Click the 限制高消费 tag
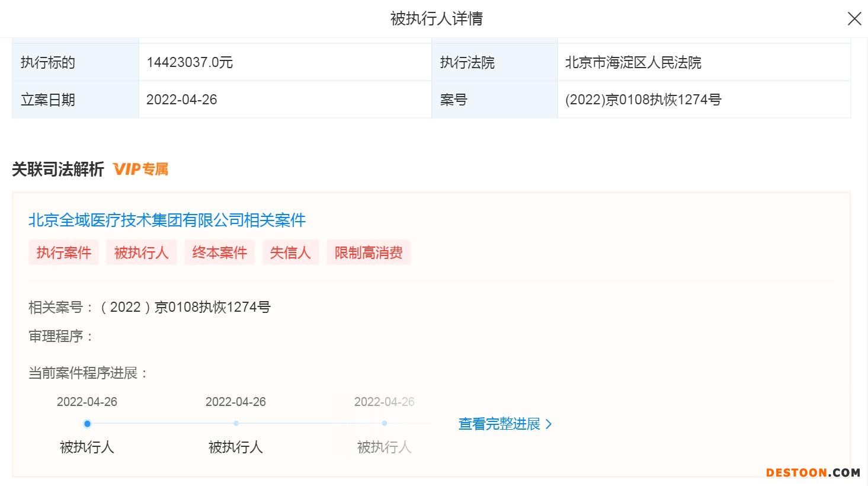Image resolution: width=868 pixels, height=486 pixels. pos(369,252)
